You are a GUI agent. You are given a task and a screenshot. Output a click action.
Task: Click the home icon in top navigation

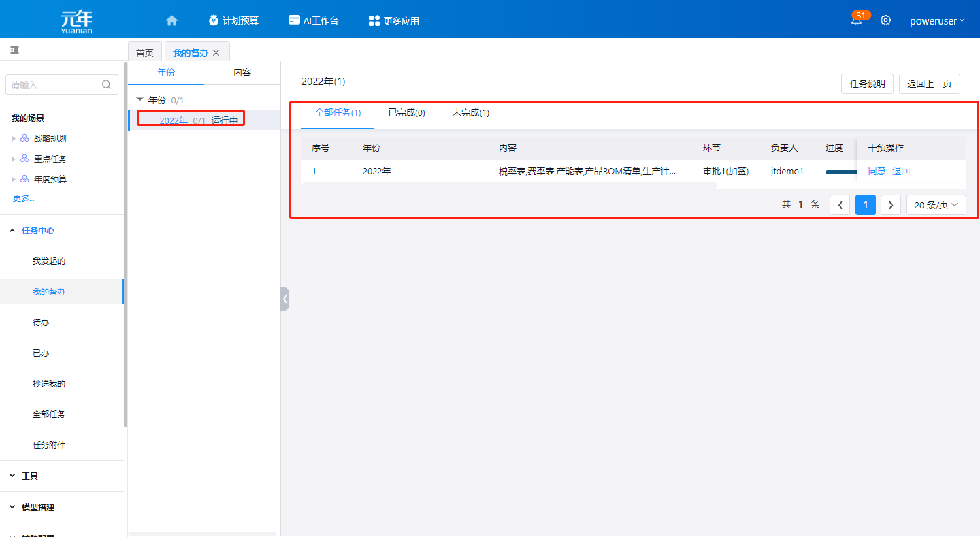pyautogui.click(x=171, y=20)
